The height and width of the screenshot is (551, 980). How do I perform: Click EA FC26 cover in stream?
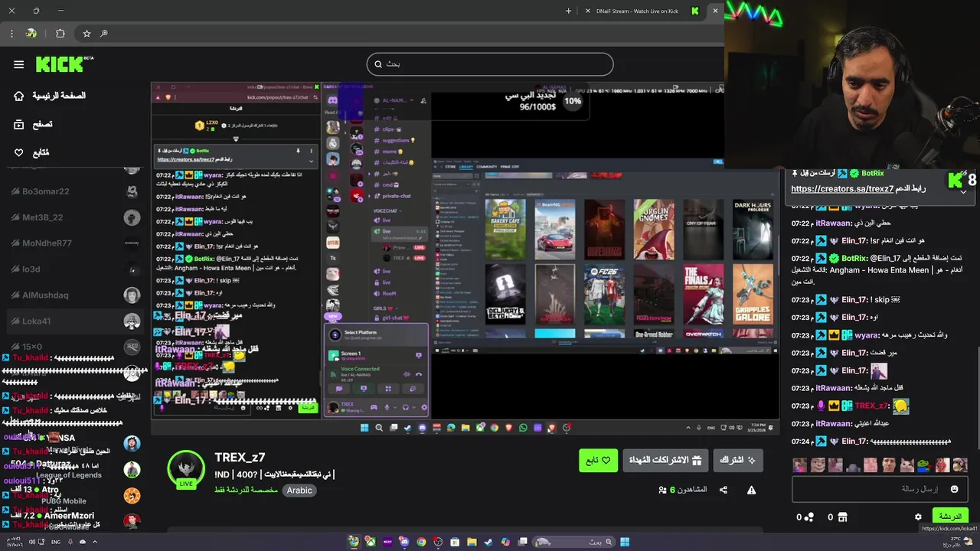coord(605,295)
